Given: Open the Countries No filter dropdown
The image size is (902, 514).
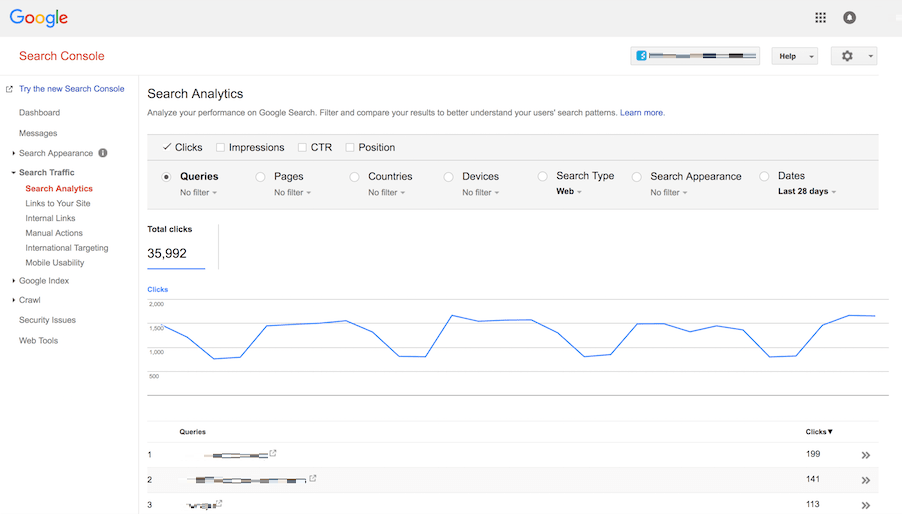Looking at the screenshot, I should (x=387, y=193).
